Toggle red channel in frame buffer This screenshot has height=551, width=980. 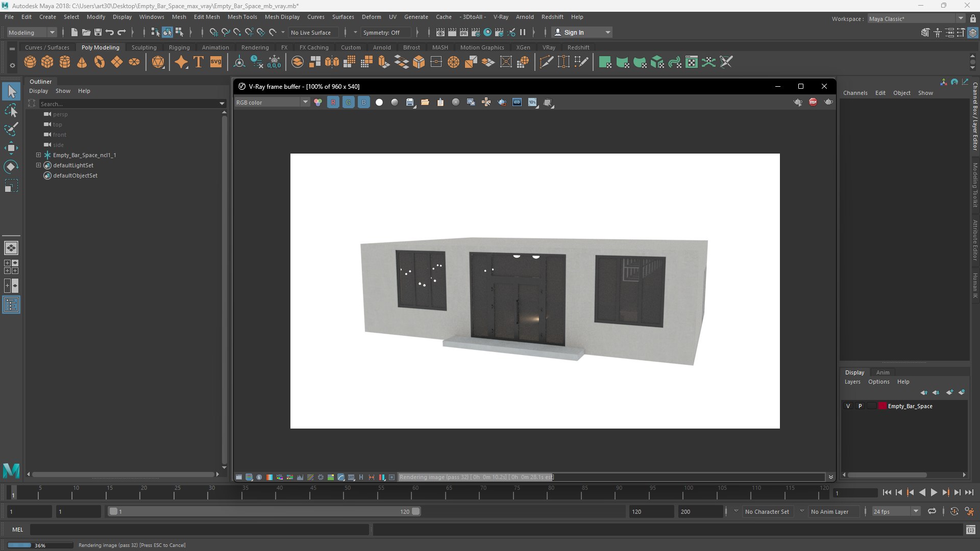click(x=333, y=103)
